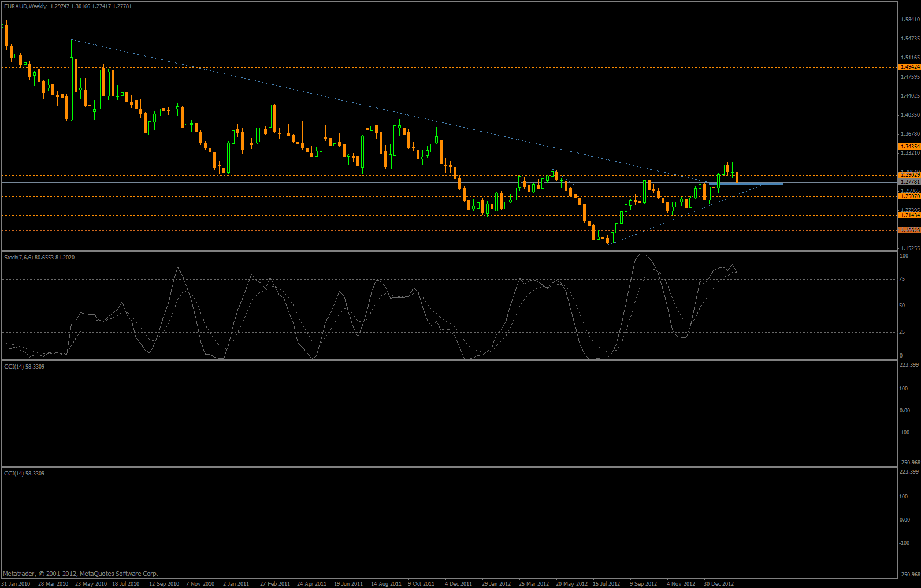This screenshot has width=921, height=588.
Task: Click the 28 Mar 2010 date label
Action: [53, 584]
